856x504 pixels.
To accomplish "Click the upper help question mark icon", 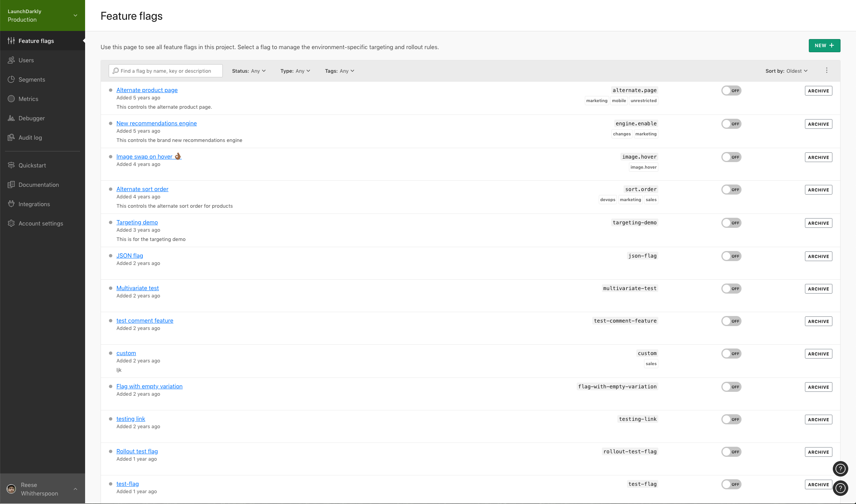I will (x=840, y=469).
